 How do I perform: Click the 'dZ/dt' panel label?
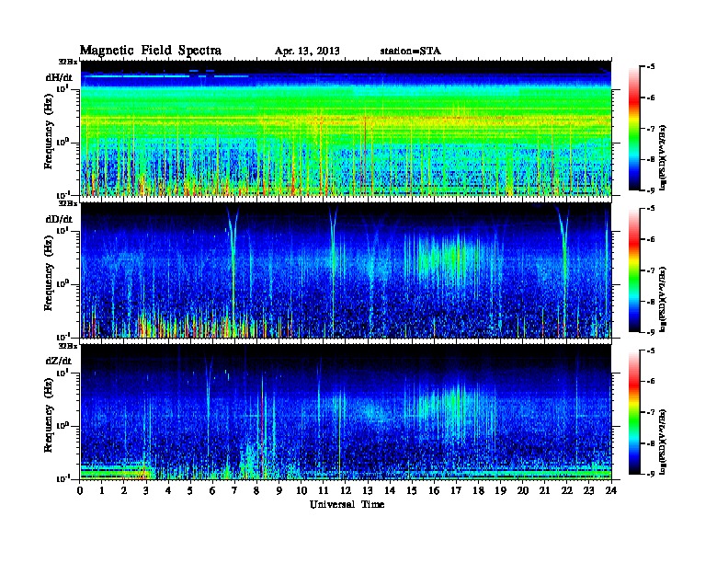59,361
